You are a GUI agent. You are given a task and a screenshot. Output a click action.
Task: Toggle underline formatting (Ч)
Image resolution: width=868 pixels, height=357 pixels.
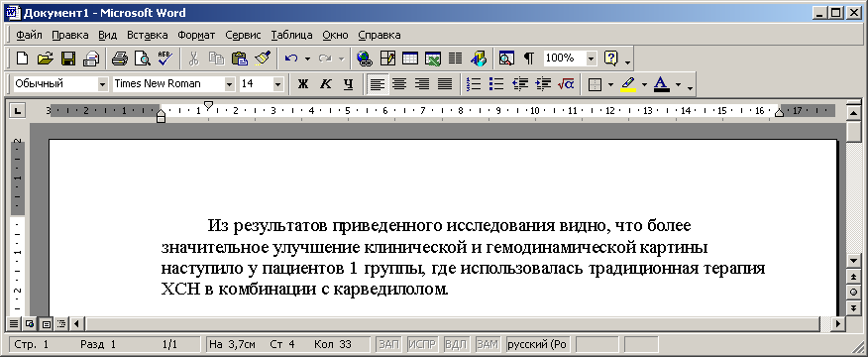coord(348,84)
